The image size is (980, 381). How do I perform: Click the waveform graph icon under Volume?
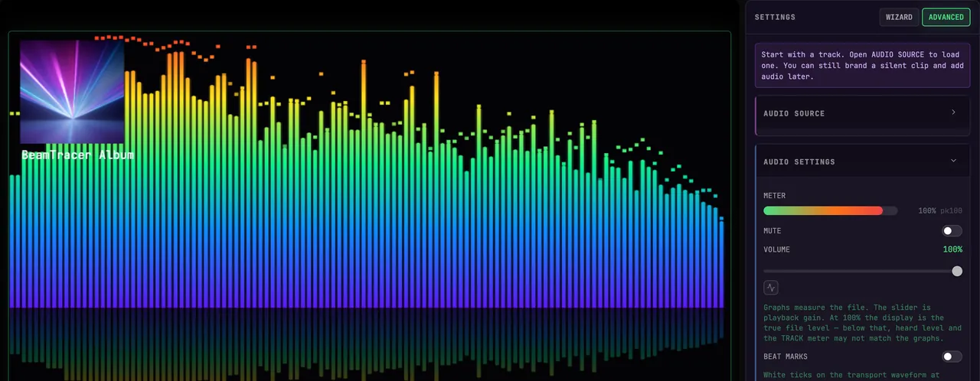(771, 288)
